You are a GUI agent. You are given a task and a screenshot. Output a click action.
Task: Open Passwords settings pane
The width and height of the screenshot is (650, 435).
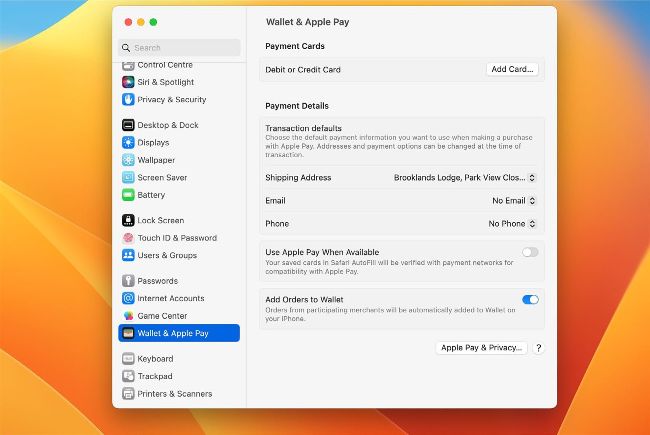point(158,281)
